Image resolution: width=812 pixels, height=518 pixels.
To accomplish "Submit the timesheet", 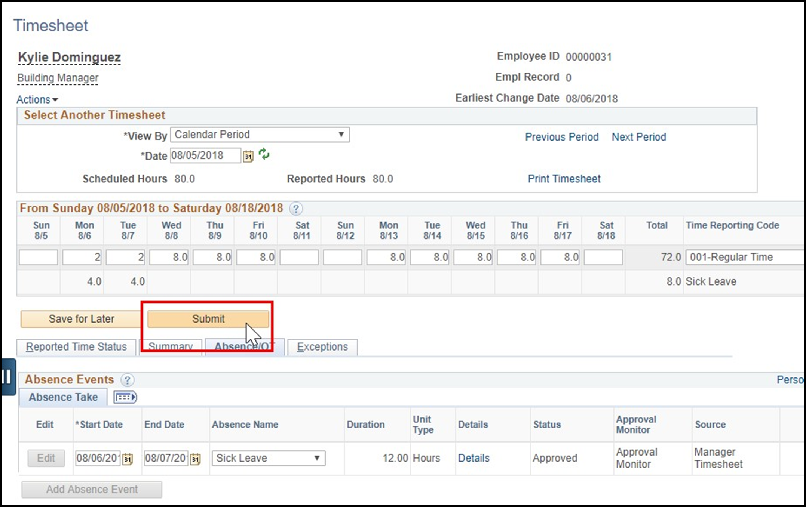I will coord(208,319).
